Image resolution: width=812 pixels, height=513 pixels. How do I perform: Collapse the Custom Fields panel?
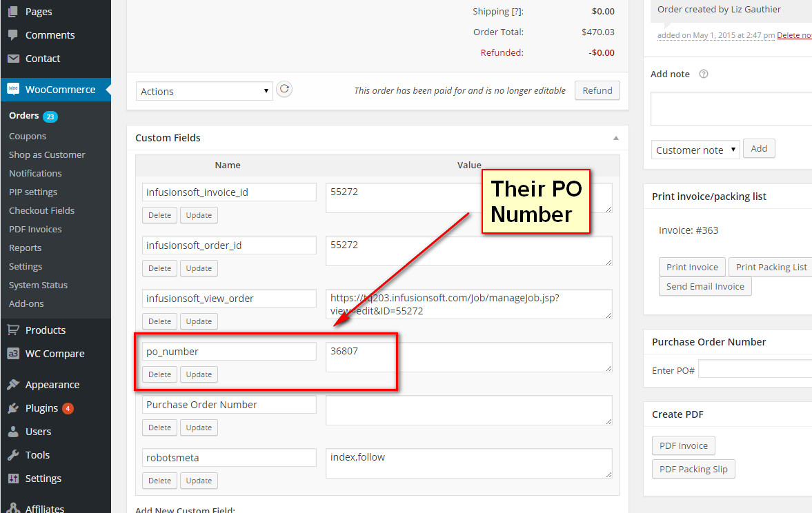point(615,137)
